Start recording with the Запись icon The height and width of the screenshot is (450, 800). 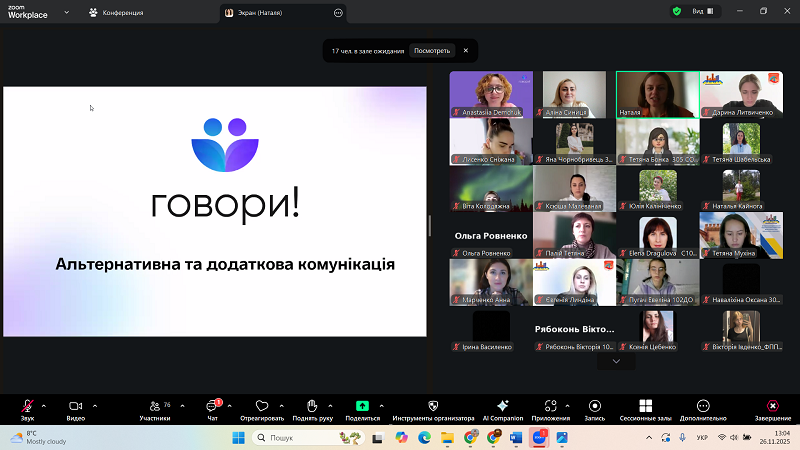(x=595, y=406)
